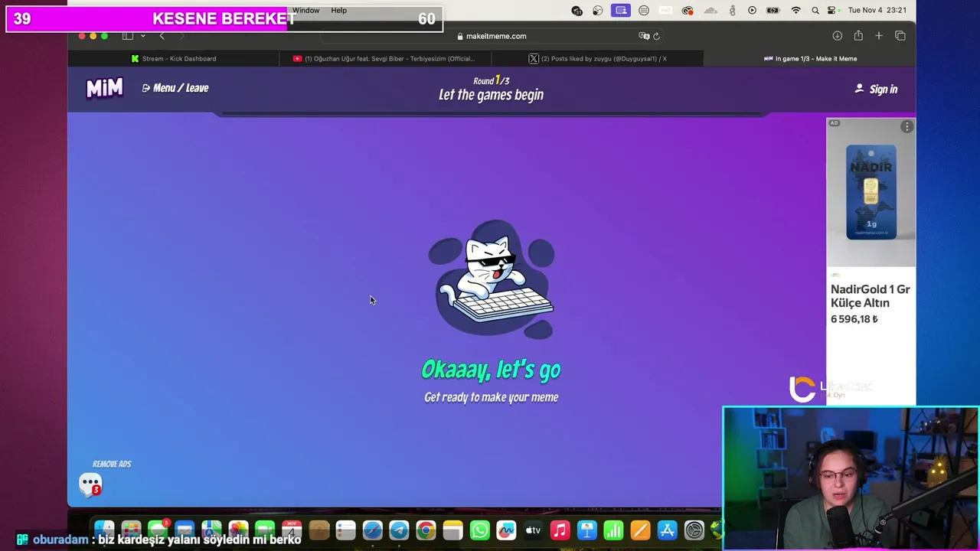Open a new Safari tab with plus
The height and width of the screenshot is (551, 980).
879,36
